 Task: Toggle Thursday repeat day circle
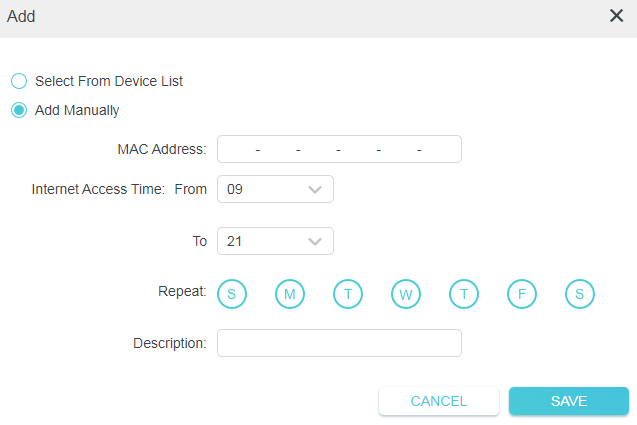coord(464,293)
